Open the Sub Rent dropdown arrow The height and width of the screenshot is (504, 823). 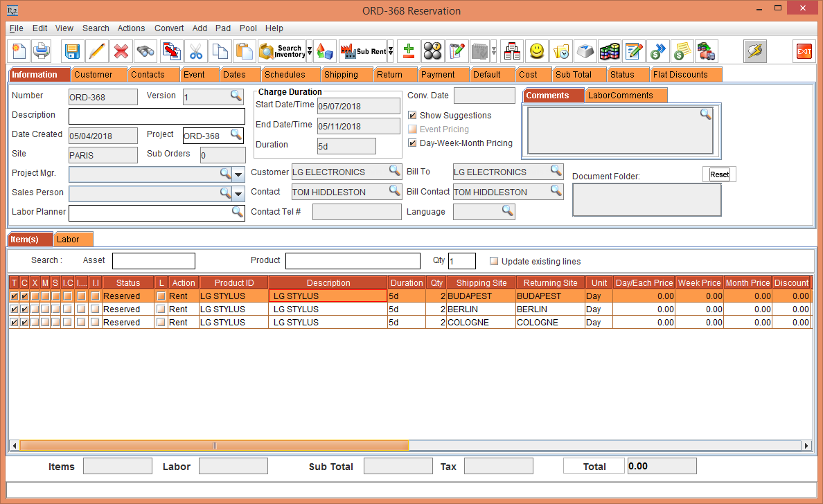tap(391, 51)
